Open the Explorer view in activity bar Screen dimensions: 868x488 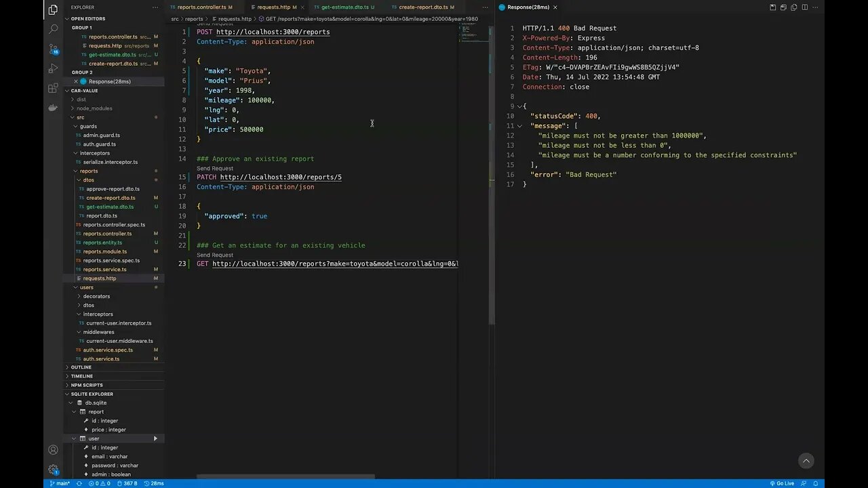[53, 9]
